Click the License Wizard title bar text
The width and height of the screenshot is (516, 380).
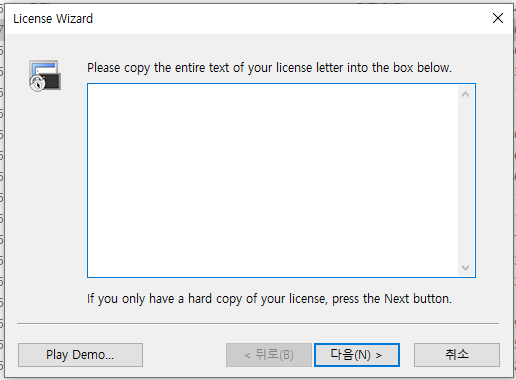(x=53, y=19)
